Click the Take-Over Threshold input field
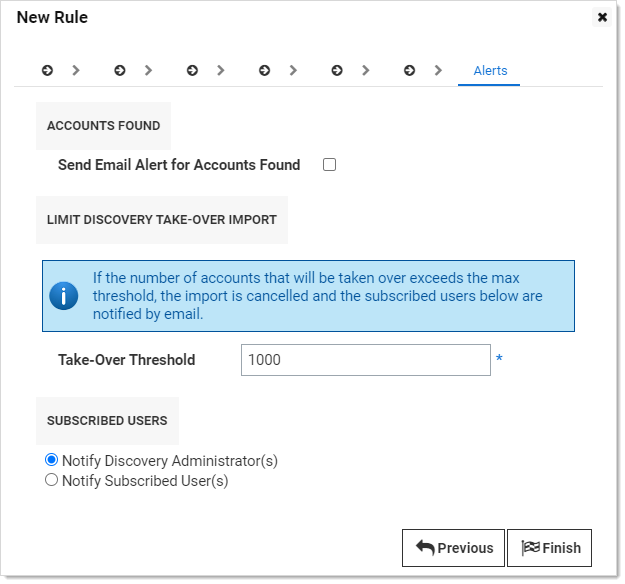This screenshot has height=584, width=625. pyautogui.click(x=366, y=360)
